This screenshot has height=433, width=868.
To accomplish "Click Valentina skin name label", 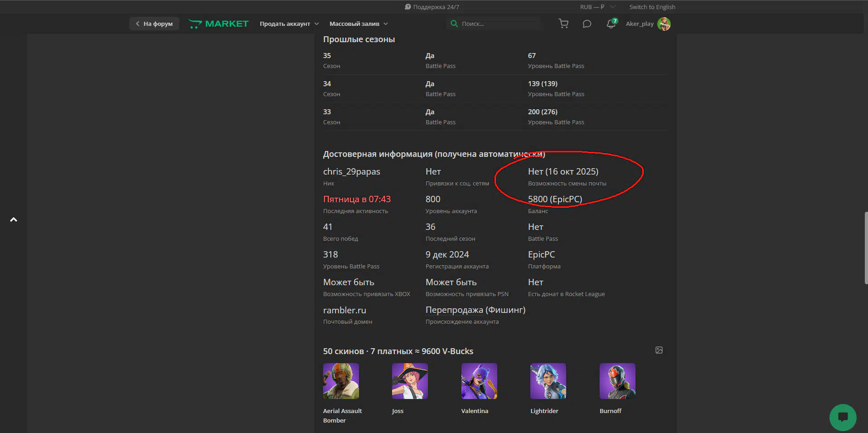I will click(475, 411).
